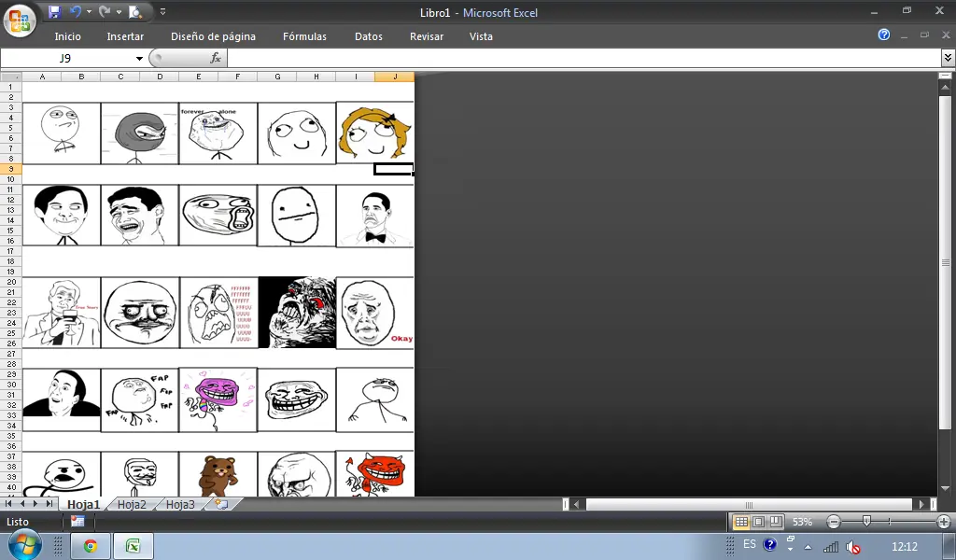The height and width of the screenshot is (560, 956).
Task: Switch to Normal view
Action: point(740,522)
